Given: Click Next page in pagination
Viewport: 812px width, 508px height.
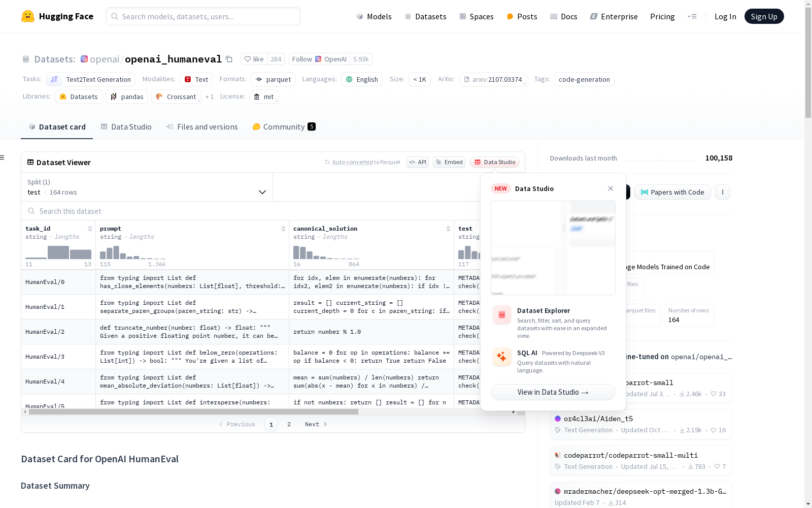Looking at the screenshot, I should [x=316, y=424].
